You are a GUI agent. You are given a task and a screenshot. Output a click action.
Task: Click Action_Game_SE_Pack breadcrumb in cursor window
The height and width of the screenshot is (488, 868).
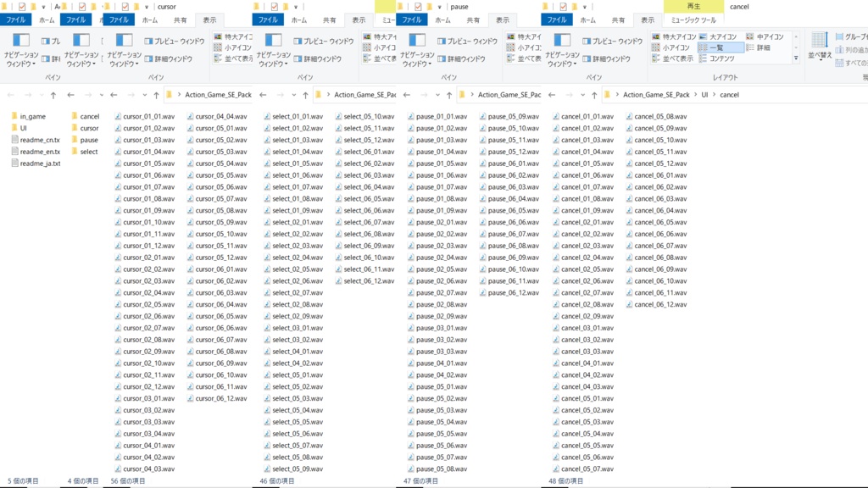tap(218, 95)
